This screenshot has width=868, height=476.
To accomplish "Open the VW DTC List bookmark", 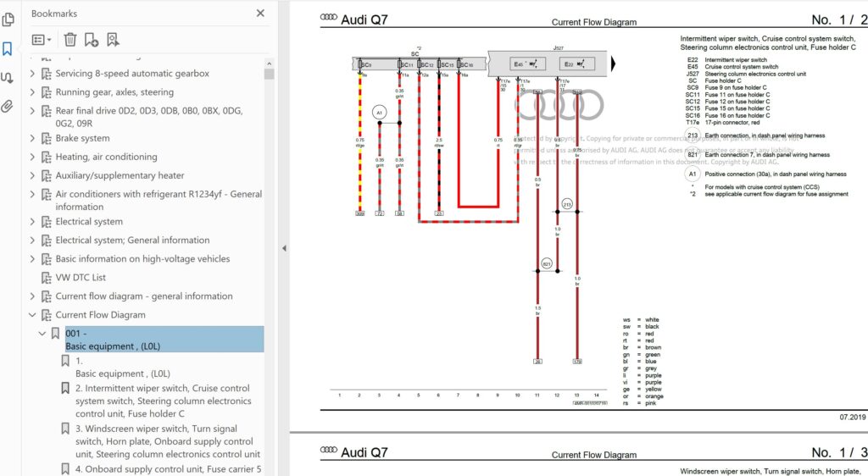I will click(81, 277).
